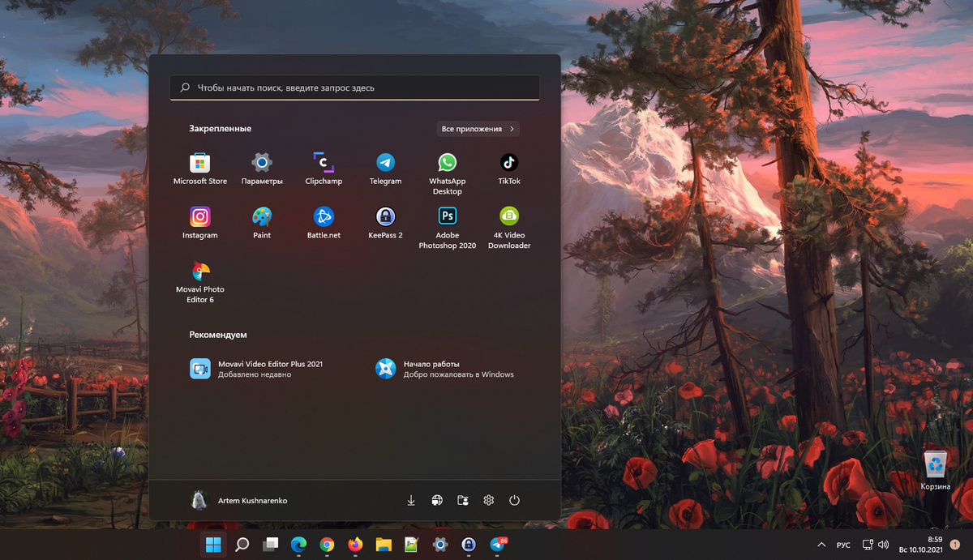Open pinned KeePass 2 app in Start menu
This screenshot has width=973, height=560.
[x=385, y=224]
